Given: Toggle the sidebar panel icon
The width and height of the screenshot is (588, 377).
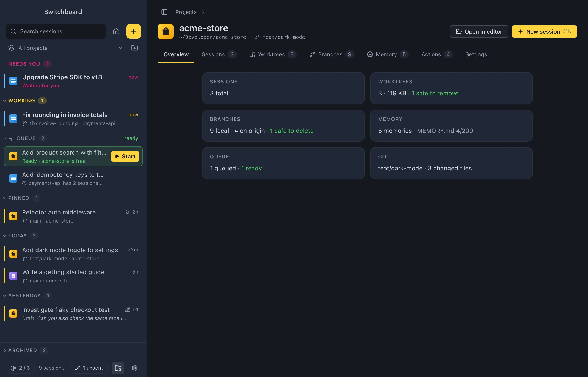Looking at the screenshot, I should (164, 12).
